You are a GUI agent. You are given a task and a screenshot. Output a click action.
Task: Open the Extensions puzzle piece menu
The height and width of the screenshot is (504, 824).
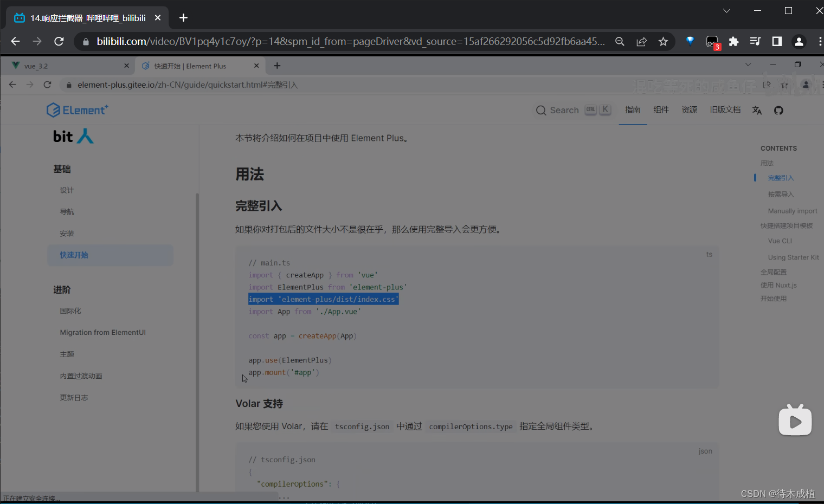[733, 42]
